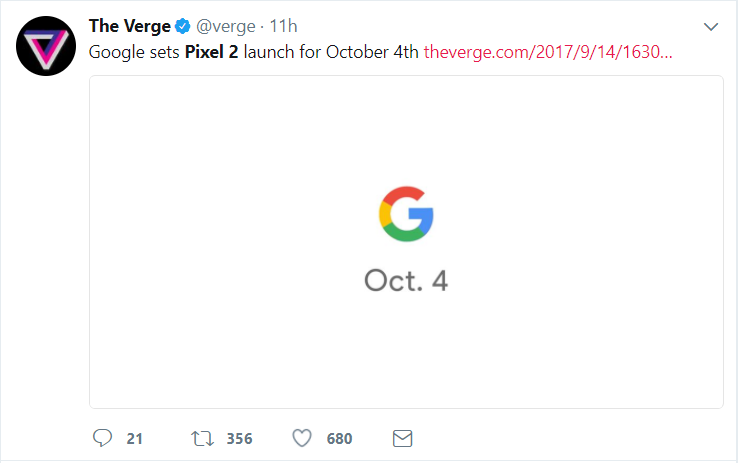Image resolution: width=738 pixels, height=463 pixels.
Task: Like the tweet with the heart icon
Action: [x=303, y=438]
